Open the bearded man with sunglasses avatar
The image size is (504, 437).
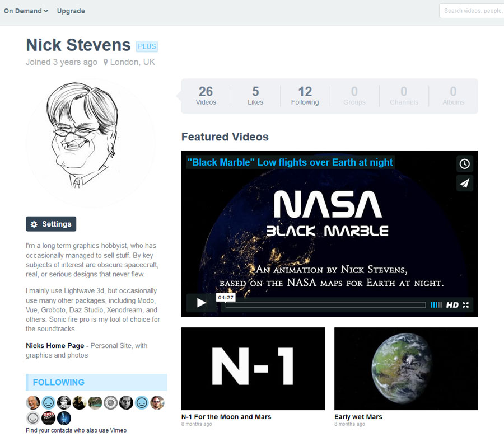[157, 403]
